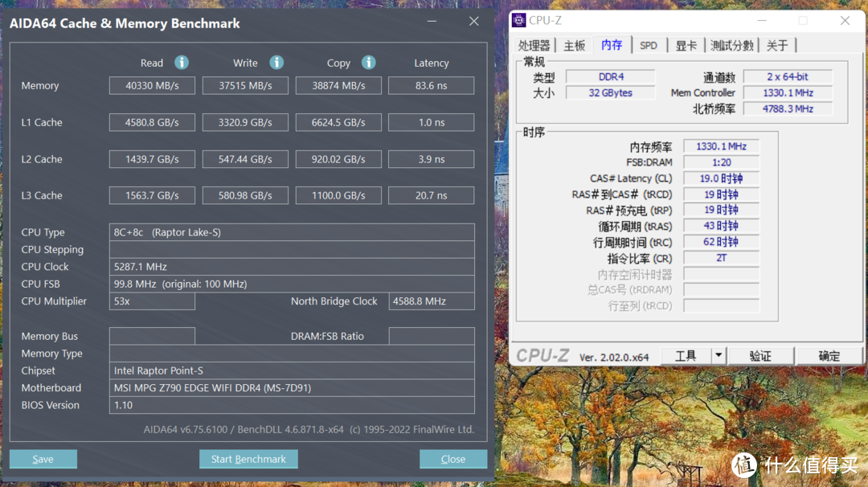
Task: Switch to the 显卡 graphics tab
Action: [685, 46]
